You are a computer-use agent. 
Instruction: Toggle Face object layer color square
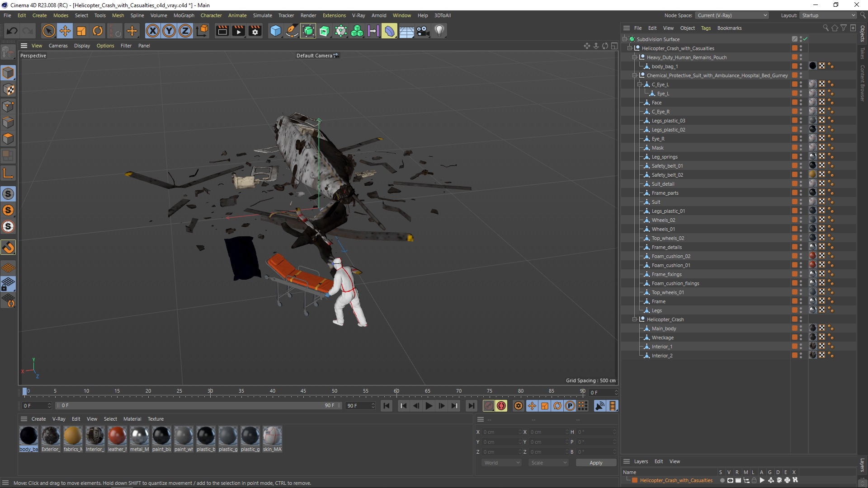click(x=794, y=102)
